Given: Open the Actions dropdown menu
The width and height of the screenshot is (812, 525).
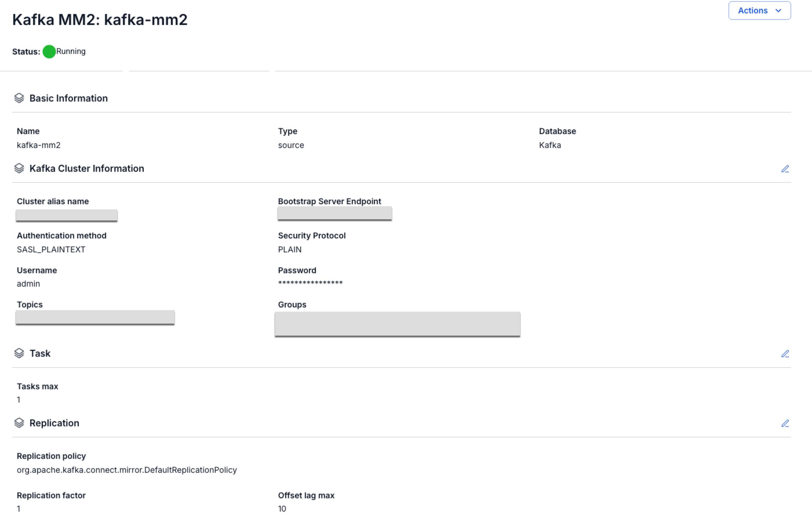Looking at the screenshot, I should [759, 10].
